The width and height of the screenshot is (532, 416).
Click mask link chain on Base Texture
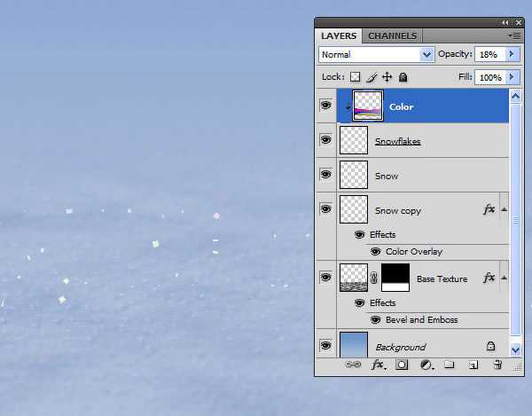374,278
